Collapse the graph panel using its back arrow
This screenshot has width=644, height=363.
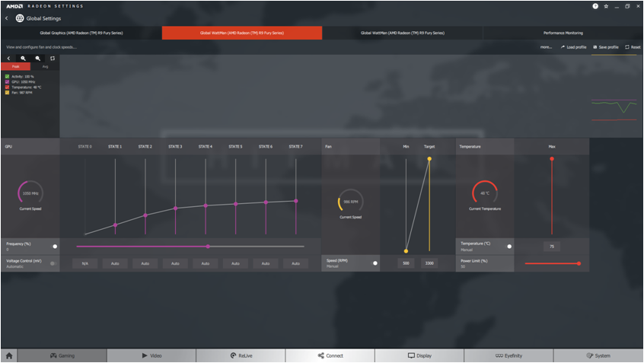click(x=8, y=59)
